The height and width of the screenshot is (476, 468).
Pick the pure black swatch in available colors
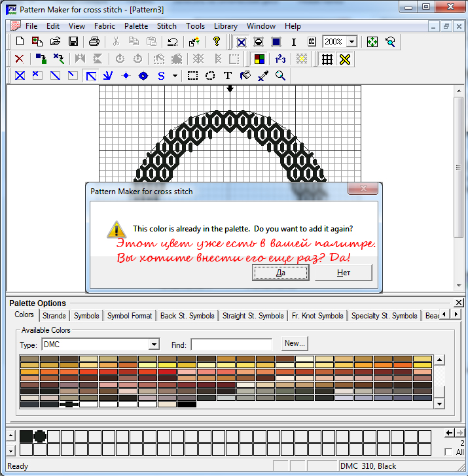(187, 404)
